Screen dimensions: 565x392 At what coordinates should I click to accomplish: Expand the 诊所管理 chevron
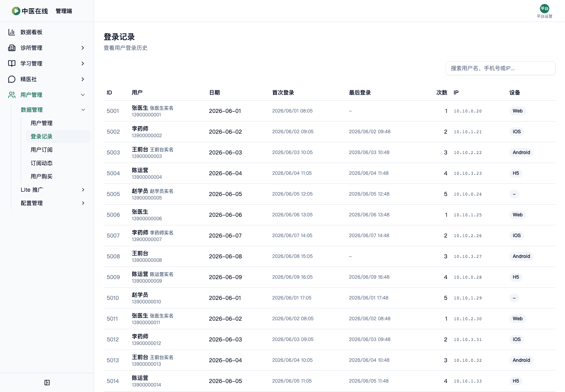(83, 48)
